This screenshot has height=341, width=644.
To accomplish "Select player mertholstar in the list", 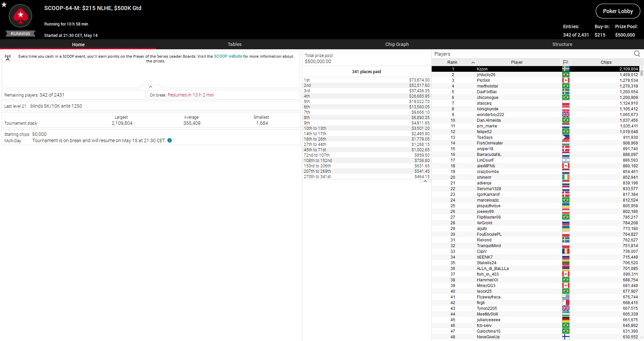I will pos(536,86).
